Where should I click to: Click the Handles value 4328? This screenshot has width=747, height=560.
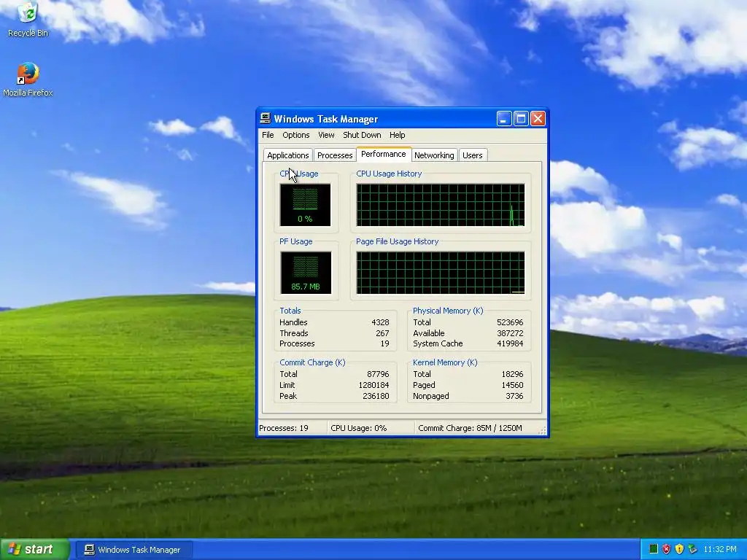[x=380, y=322]
